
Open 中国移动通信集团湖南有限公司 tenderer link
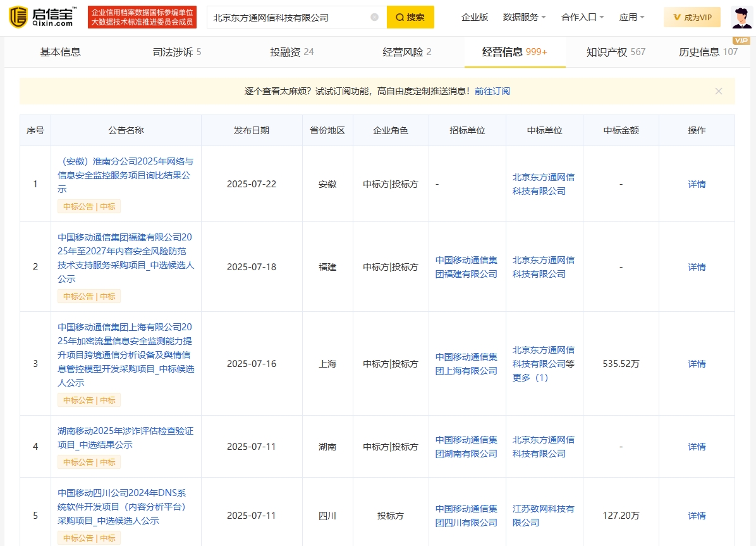click(x=466, y=447)
